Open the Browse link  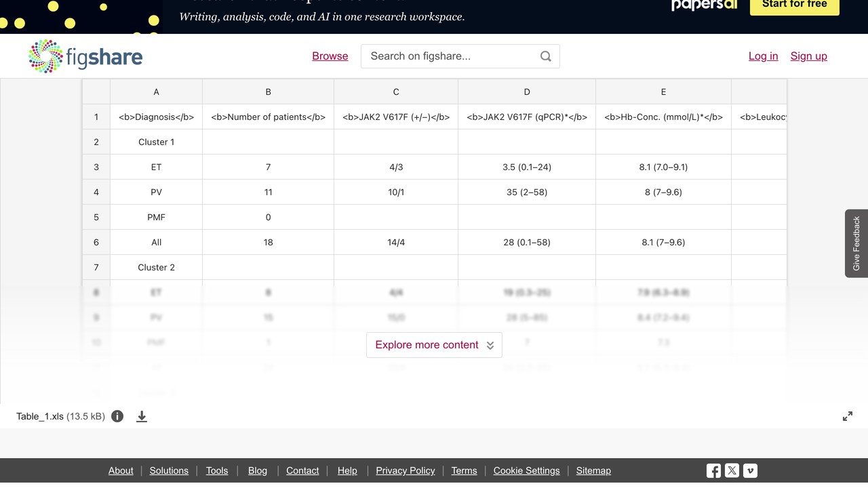pyautogui.click(x=330, y=56)
